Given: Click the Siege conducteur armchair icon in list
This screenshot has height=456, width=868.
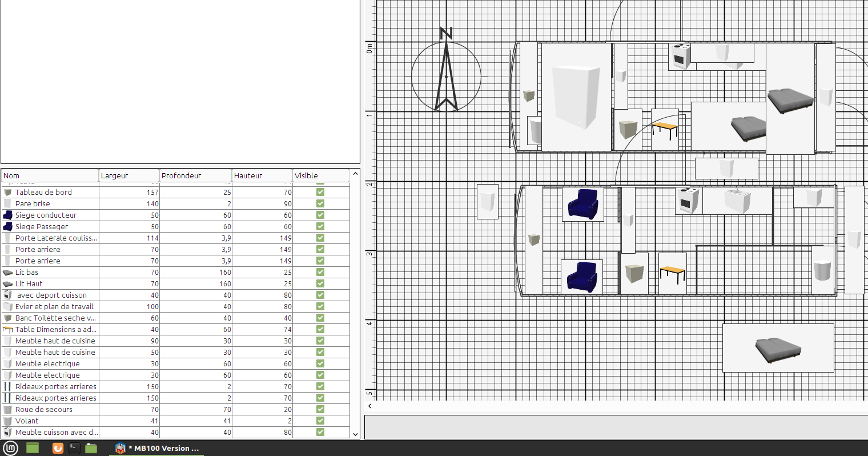Looking at the screenshot, I should click(7, 215).
